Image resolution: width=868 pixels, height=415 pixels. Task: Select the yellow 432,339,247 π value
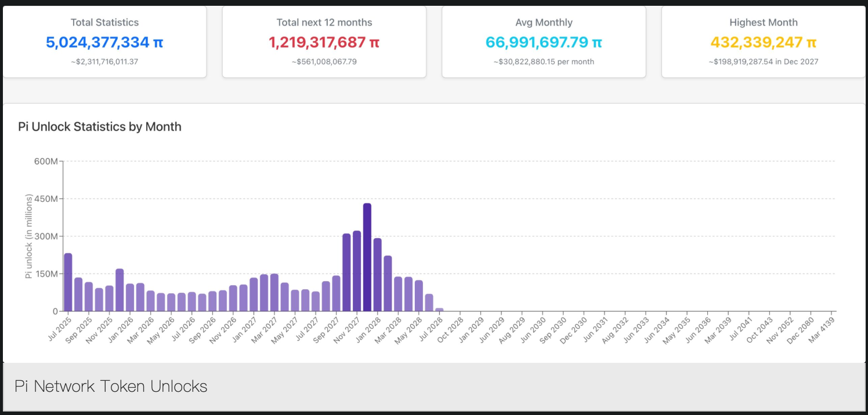click(763, 42)
